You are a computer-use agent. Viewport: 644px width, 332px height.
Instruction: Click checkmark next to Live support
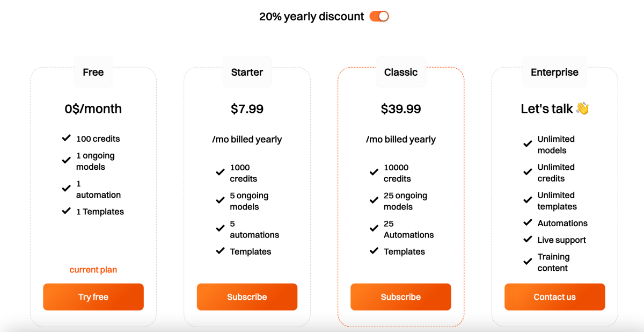(x=528, y=240)
